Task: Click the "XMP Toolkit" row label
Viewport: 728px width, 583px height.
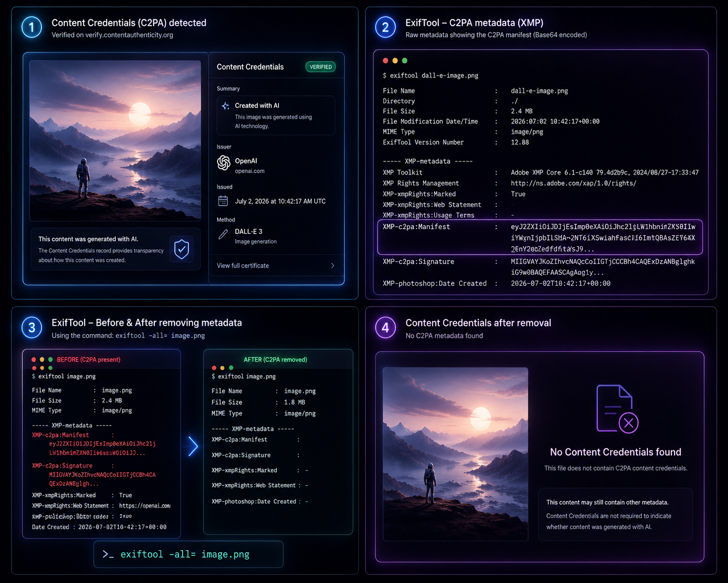Action: [x=402, y=173]
